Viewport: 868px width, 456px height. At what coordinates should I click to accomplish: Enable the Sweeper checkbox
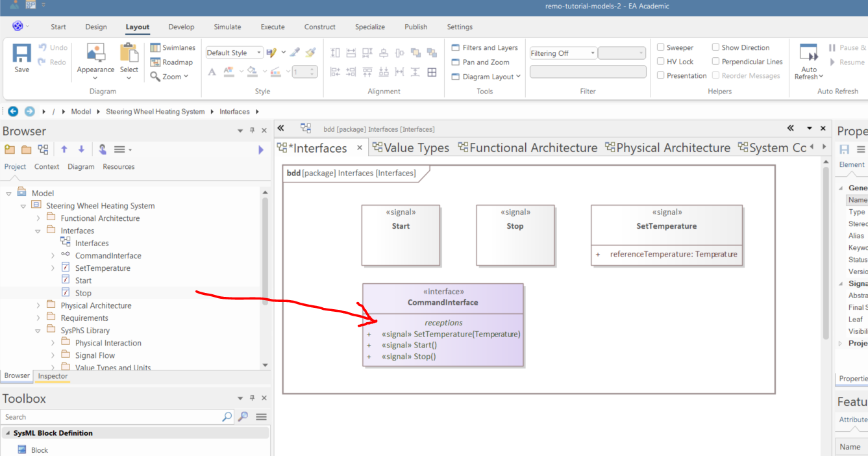click(x=661, y=47)
